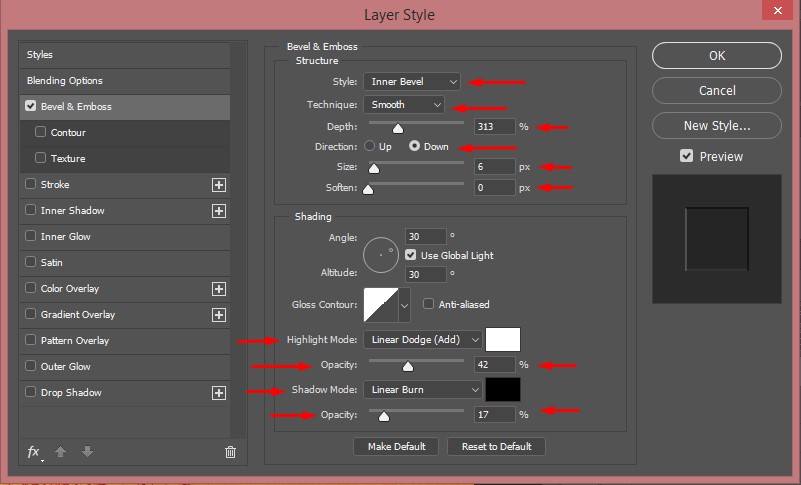Delete effect with trash icon
Image resolution: width=801 pixels, height=485 pixels.
pyautogui.click(x=230, y=452)
